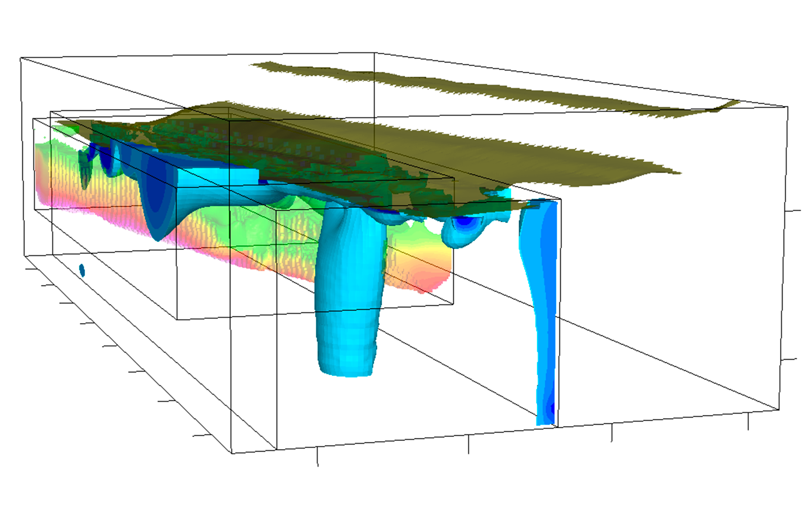Select the small dark blue blob near floor
Screen dimensions: 812x508
82,270
